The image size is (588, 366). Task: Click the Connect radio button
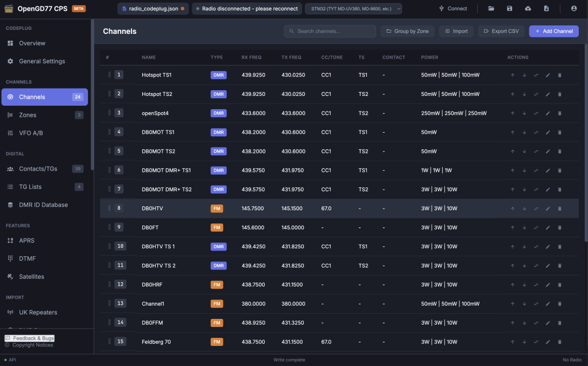coord(452,9)
